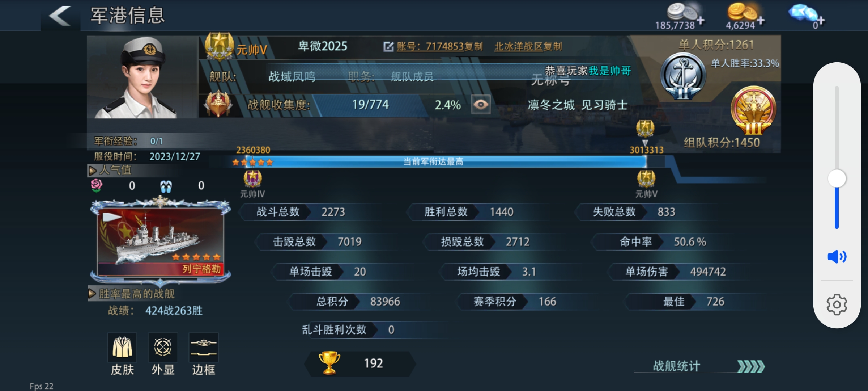Screen dimensions: 868x391
Task: Click the commander avatar portrait
Action: point(142,77)
